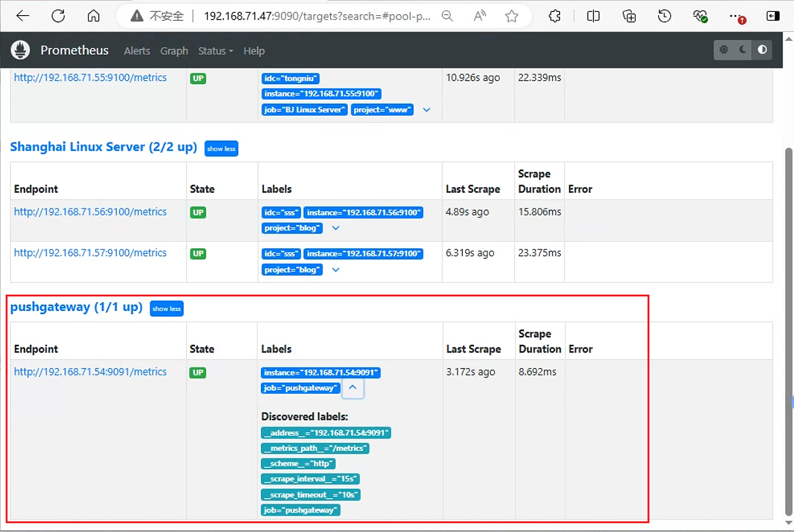Click the Prometheus brand name

(75, 50)
